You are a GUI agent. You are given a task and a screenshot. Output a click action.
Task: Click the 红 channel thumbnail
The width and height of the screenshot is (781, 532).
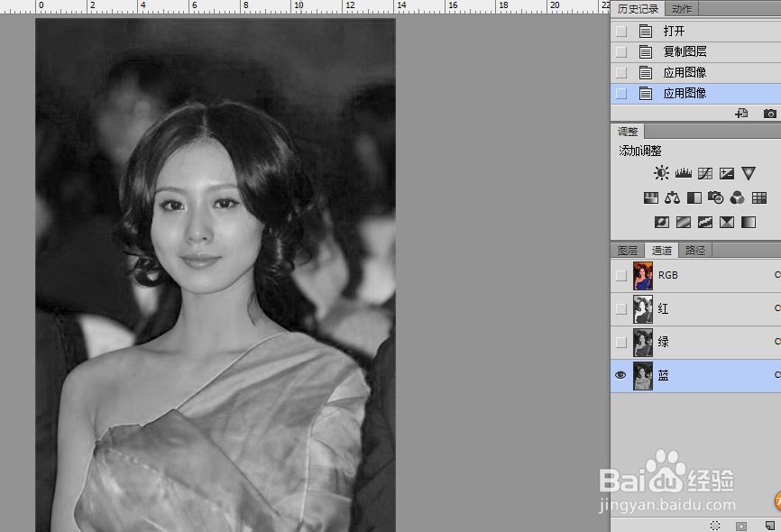tap(643, 309)
